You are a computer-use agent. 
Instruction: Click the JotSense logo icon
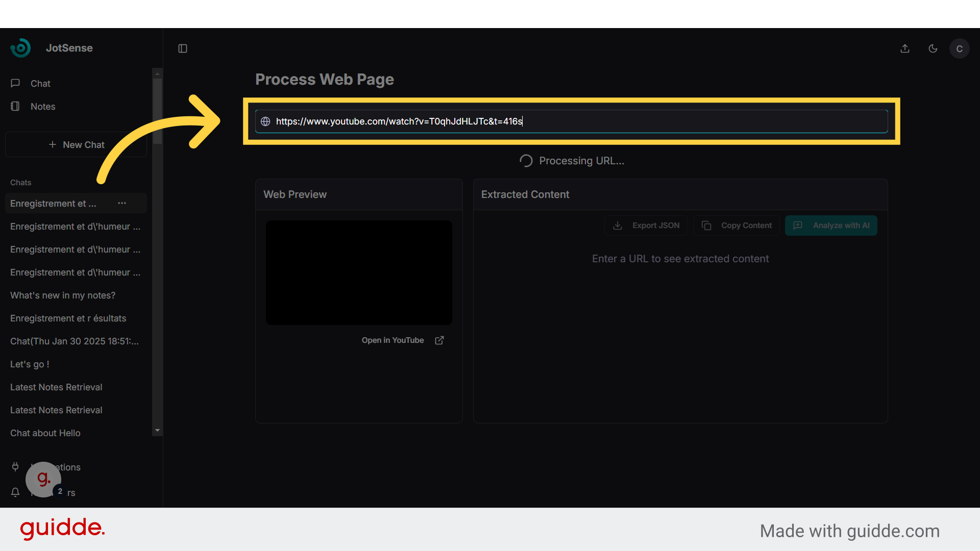tap(20, 48)
